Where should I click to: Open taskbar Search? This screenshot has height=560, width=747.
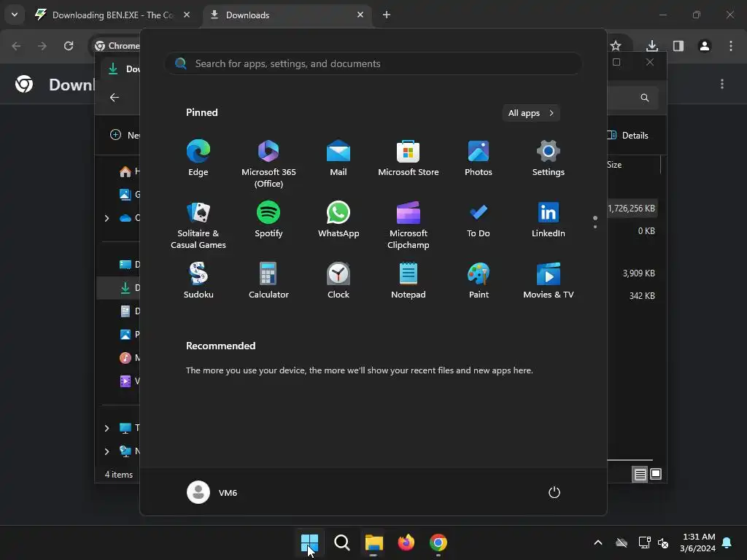(x=341, y=542)
